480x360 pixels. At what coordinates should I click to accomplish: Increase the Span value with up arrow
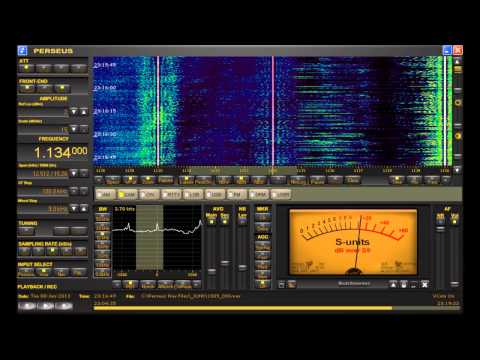pos(84,173)
